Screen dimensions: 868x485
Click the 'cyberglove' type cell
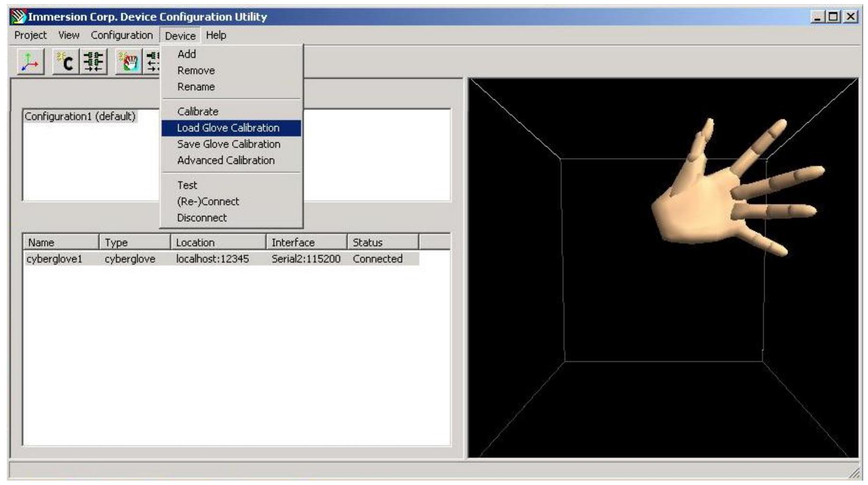[130, 259]
